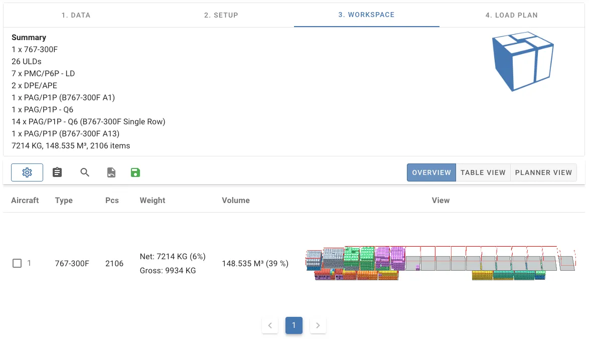The width and height of the screenshot is (589, 364).
Task: Open the workspace settings gear button
Action: pos(27,172)
